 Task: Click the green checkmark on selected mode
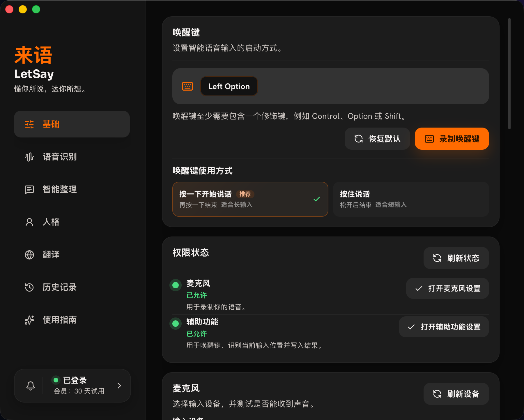pyautogui.click(x=317, y=199)
